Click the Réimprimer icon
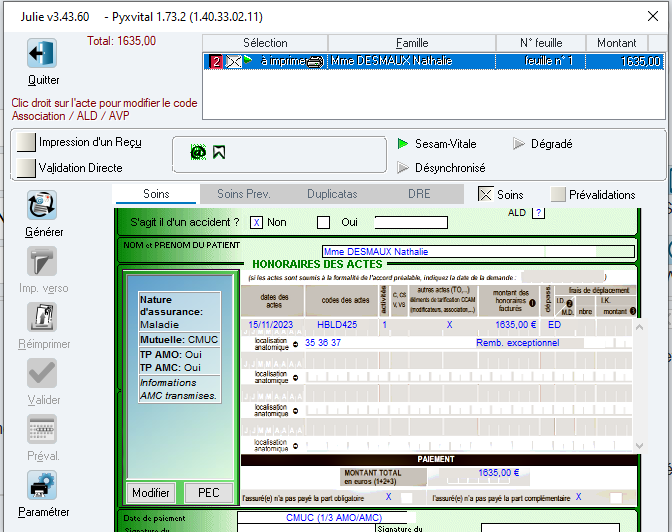This screenshot has height=532, width=672. pos(42,317)
